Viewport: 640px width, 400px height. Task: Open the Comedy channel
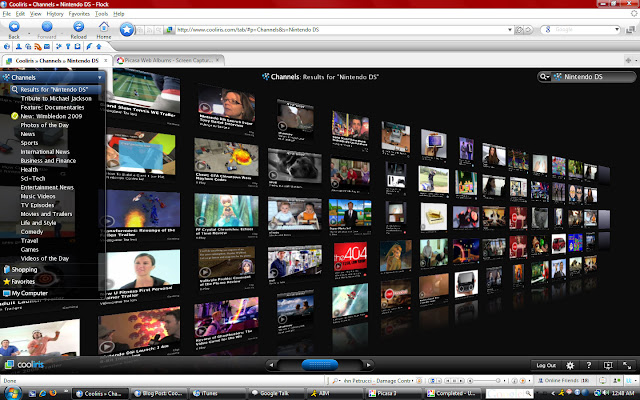coord(31,231)
